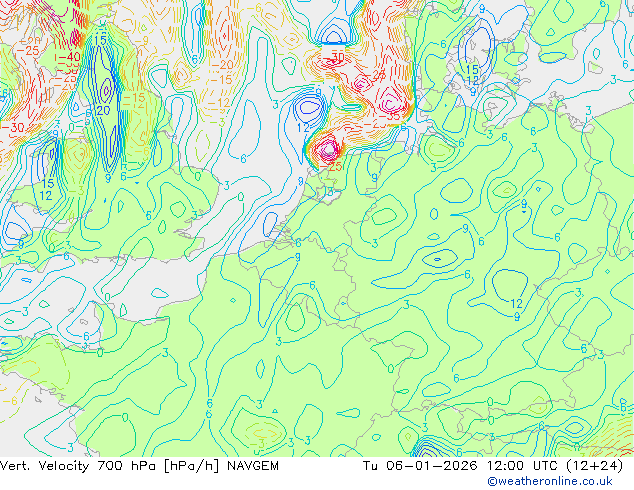Click the 'Tu 06-01-2026 12:00 UTC (12+24)' timestamp
The width and height of the screenshot is (634, 490).
tap(493, 466)
